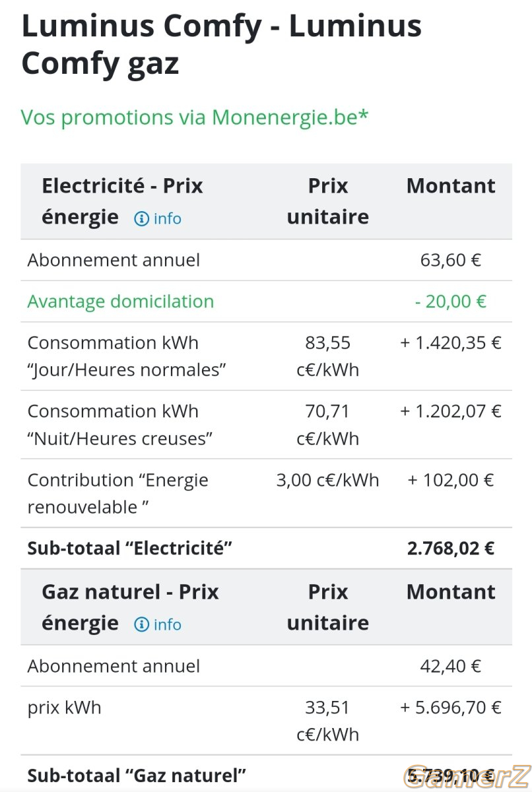532x792 pixels.
Task: Click the Gaz naturel info icon
Action: [x=141, y=625]
